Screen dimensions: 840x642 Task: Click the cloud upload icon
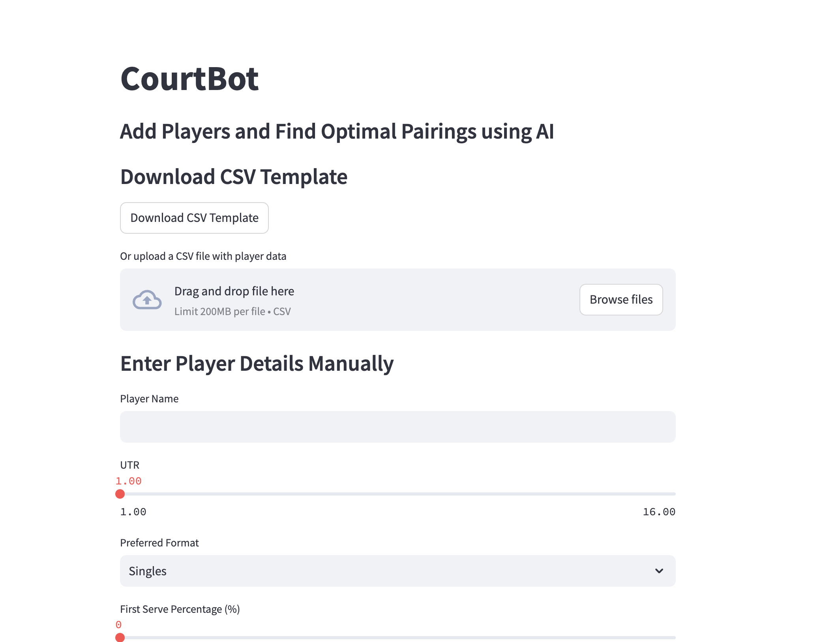(147, 300)
